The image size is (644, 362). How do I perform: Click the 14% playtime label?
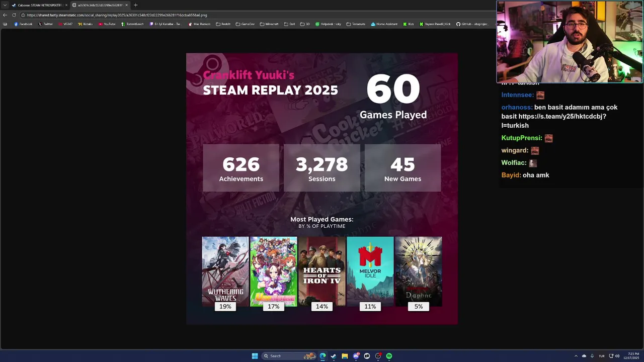(x=322, y=306)
